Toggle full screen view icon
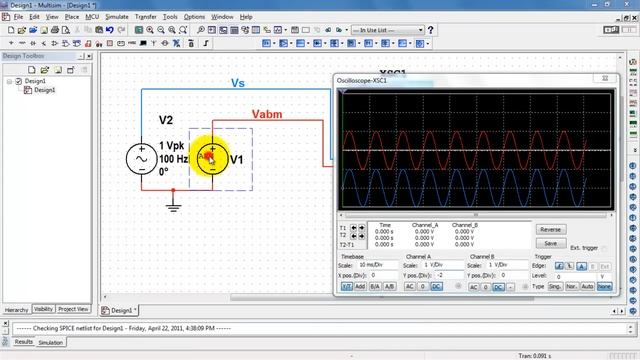 [139, 30]
